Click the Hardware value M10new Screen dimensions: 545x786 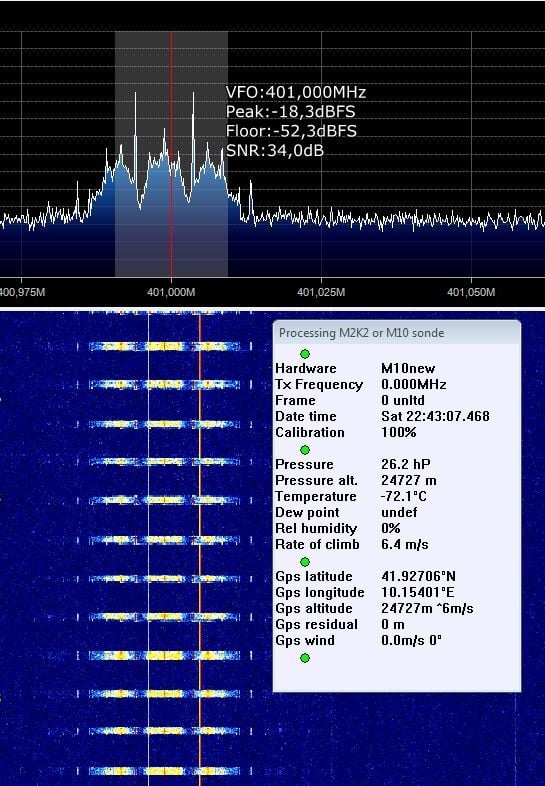point(408,368)
